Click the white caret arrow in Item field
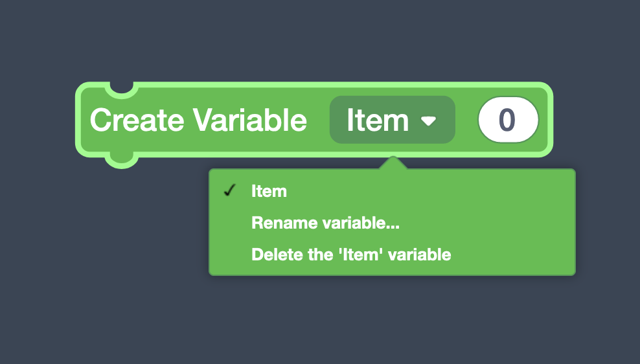Image resolution: width=640 pixels, height=364 pixels. (x=428, y=121)
